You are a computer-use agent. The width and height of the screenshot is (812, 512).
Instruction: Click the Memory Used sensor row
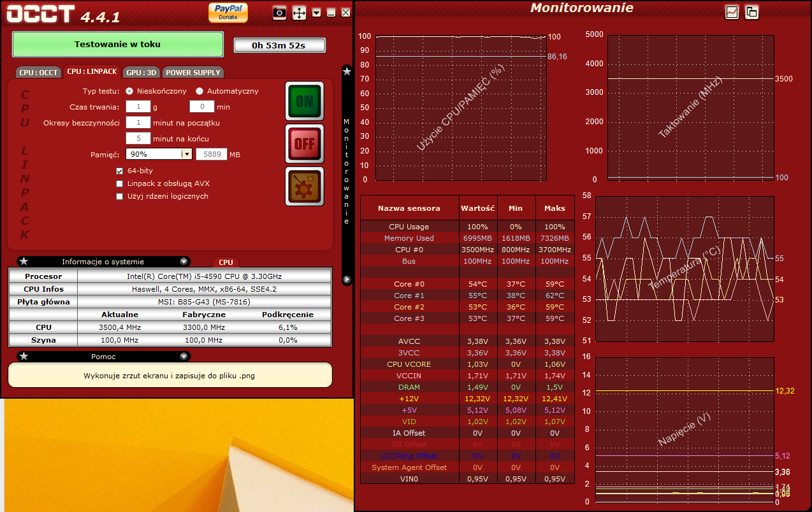[467, 238]
